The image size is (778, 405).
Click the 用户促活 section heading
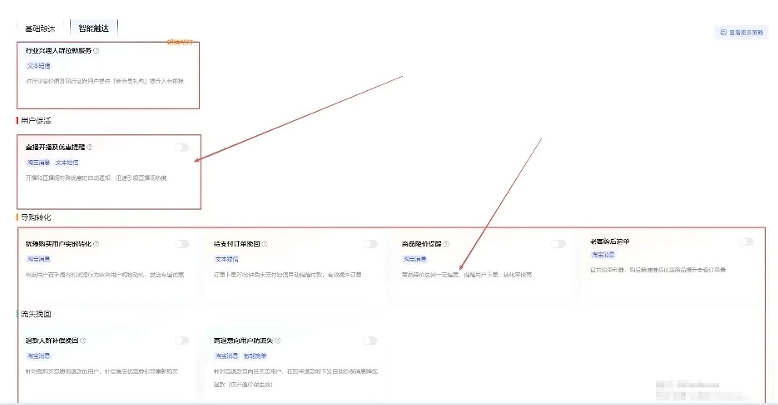pyautogui.click(x=36, y=121)
